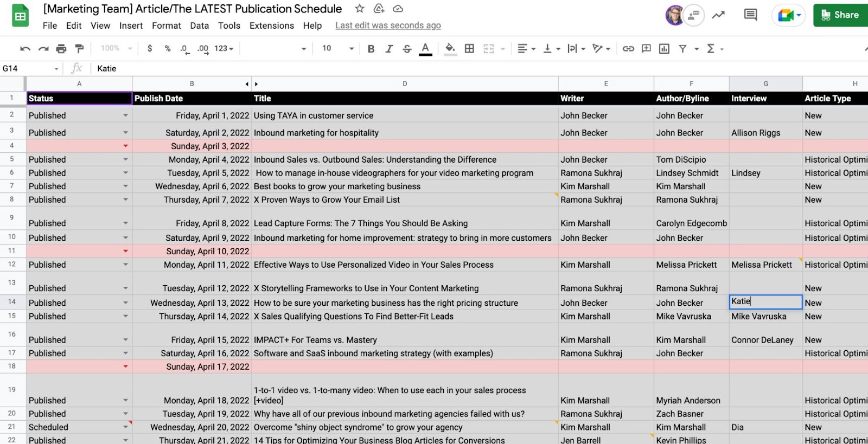Screen dimensions: 868x444
Task: Click the Insert chart icon
Action: point(664,49)
